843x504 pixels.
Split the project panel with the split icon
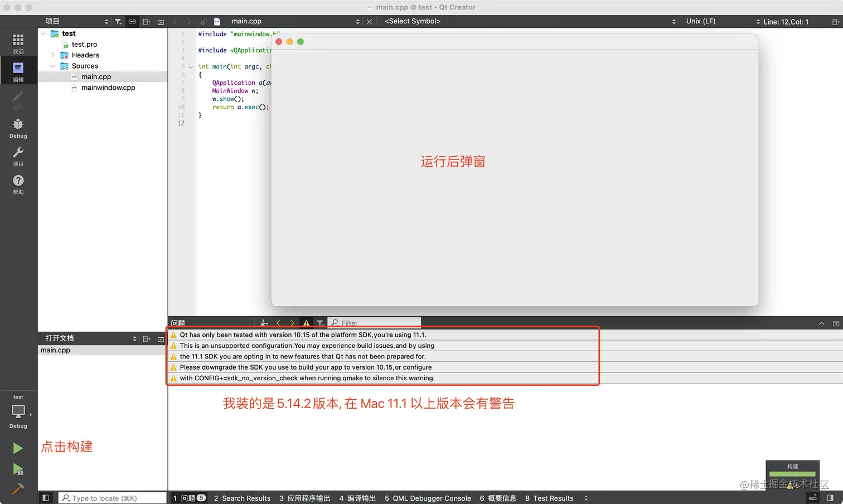click(147, 22)
